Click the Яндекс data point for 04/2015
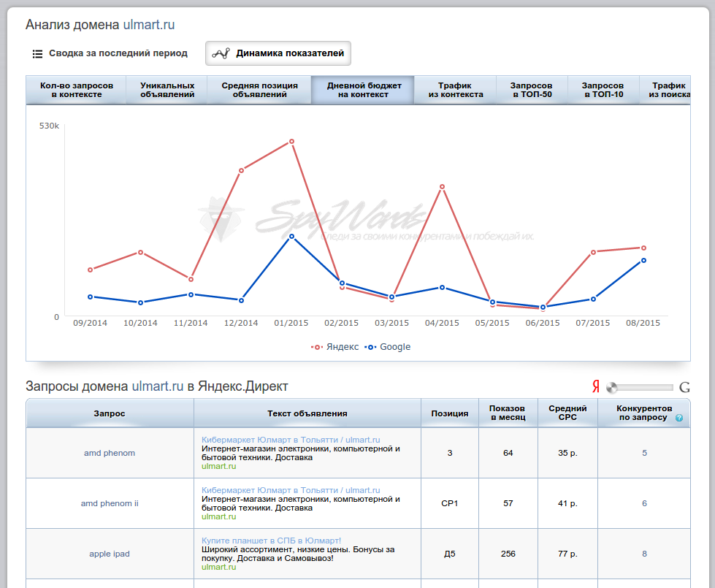 (x=443, y=187)
